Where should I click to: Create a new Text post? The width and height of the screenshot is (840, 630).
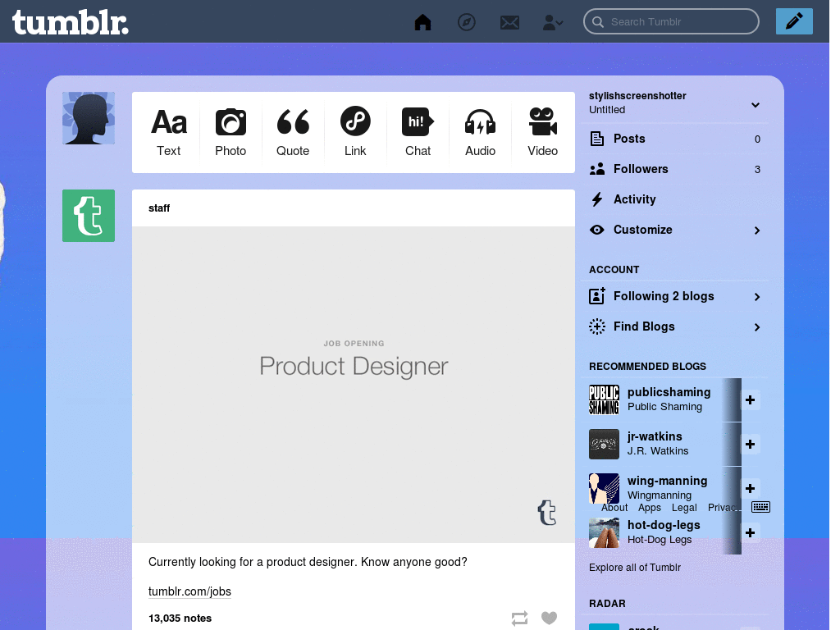(169, 132)
